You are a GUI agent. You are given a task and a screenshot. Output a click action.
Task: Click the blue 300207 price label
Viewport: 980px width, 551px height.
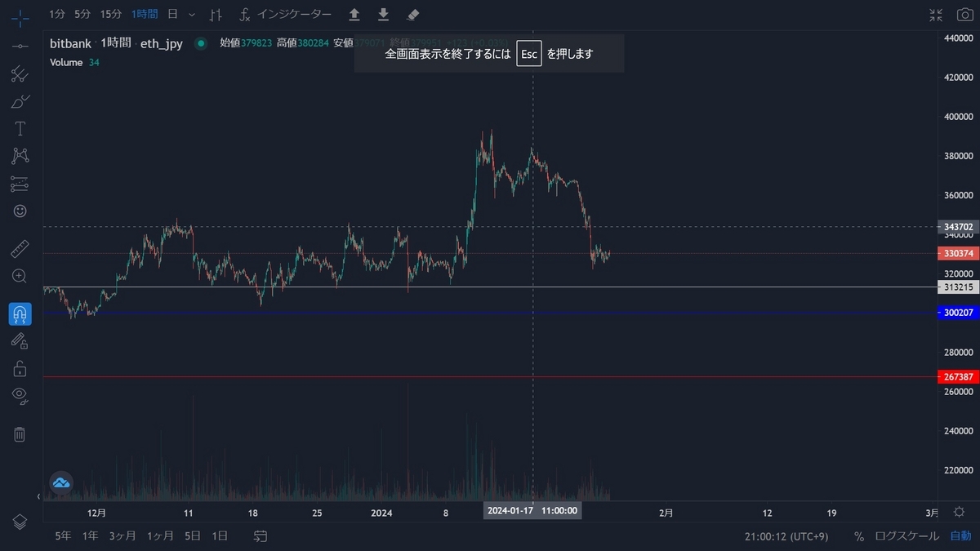tap(958, 313)
